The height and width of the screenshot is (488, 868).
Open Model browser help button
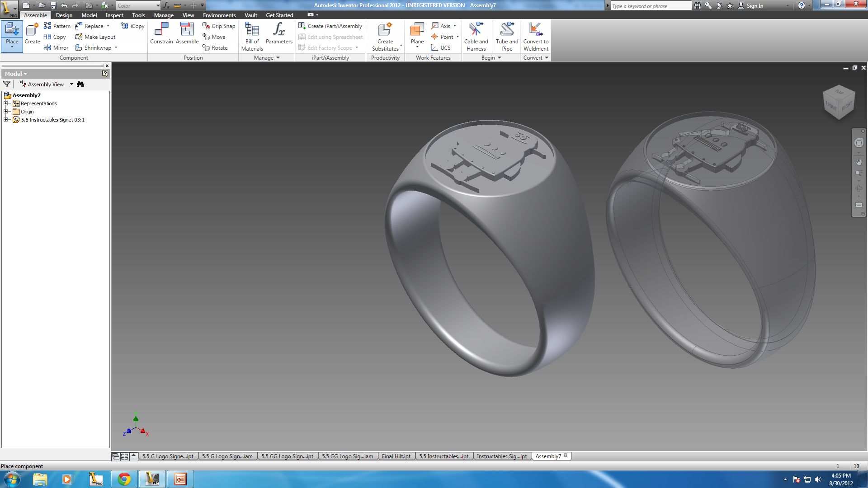pyautogui.click(x=105, y=73)
